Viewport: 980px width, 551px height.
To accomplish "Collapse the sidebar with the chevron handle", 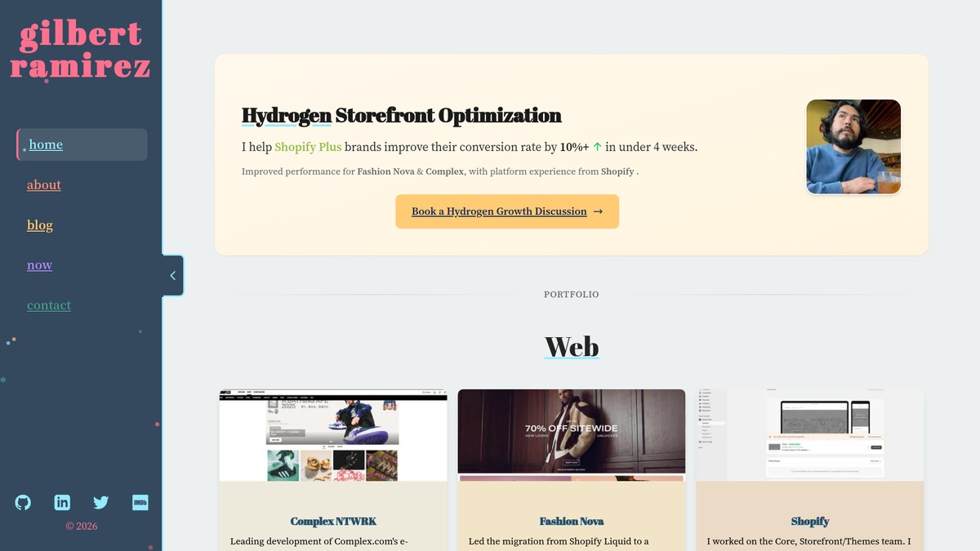I will coord(172,276).
